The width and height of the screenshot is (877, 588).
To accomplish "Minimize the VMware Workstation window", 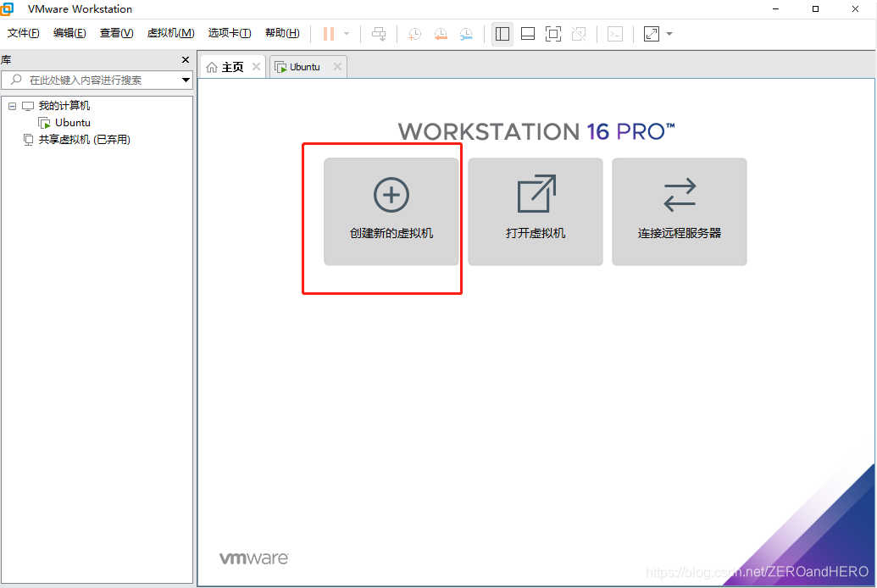I will (776, 9).
